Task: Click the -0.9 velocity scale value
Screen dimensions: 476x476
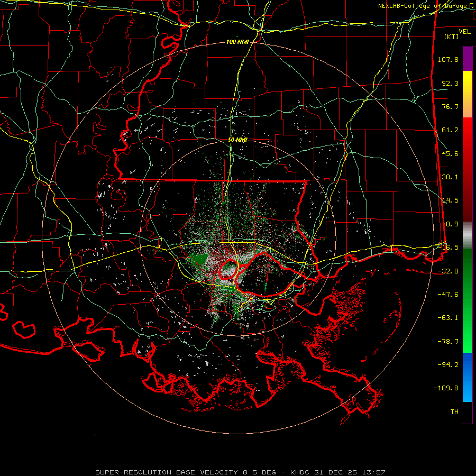Action: (x=450, y=224)
